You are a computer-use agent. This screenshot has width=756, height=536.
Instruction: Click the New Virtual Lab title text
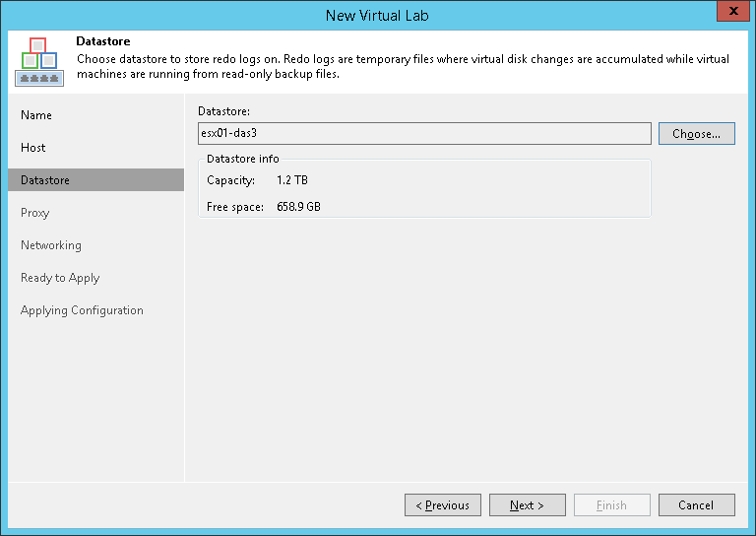tap(377, 16)
